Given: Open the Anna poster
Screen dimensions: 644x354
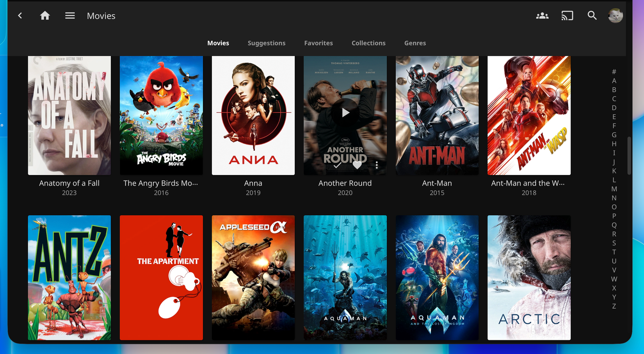Looking at the screenshot, I should click(x=253, y=115).
